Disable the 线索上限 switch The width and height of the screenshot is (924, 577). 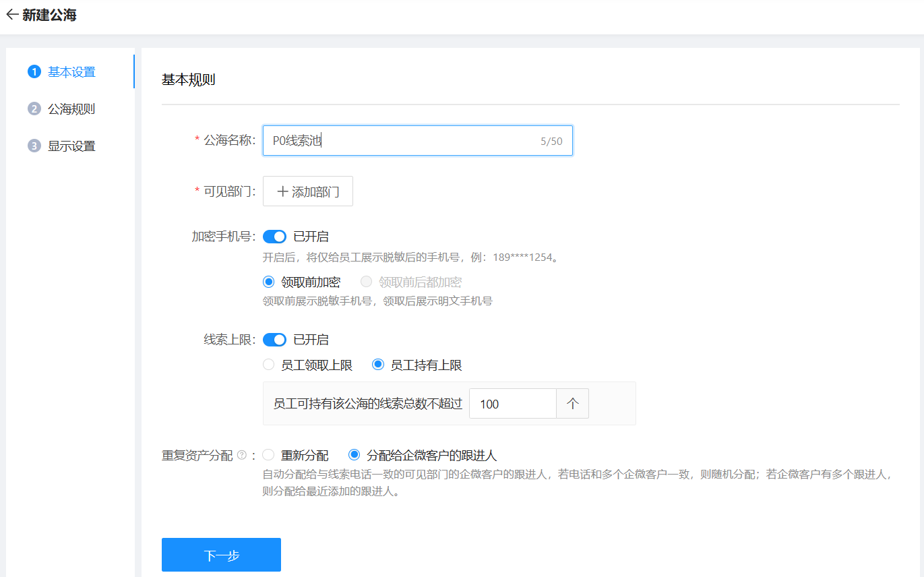(274, 340)
